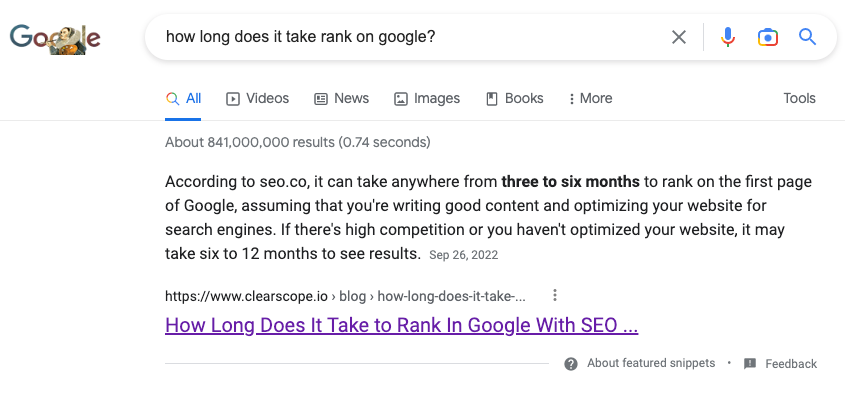Click the Feedback flag icon
This screenshot has height=393, width=845.
(x=750, y=364)
